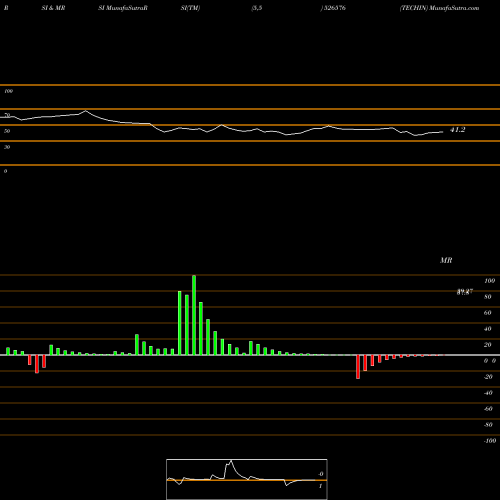Click the histogram scale label -20
The image size is (500, 500).
click(488, 377)
